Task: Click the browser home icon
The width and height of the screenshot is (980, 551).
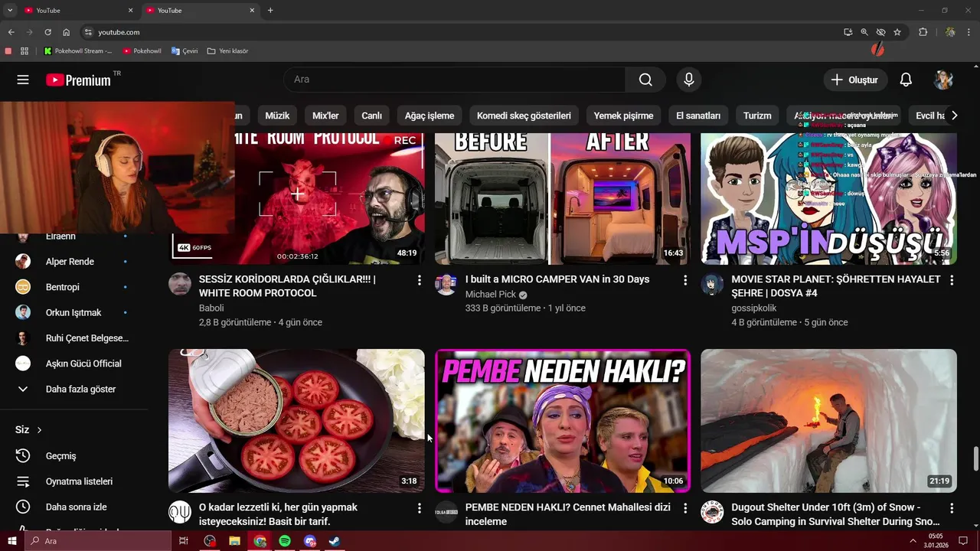Action: coord(67,32)
